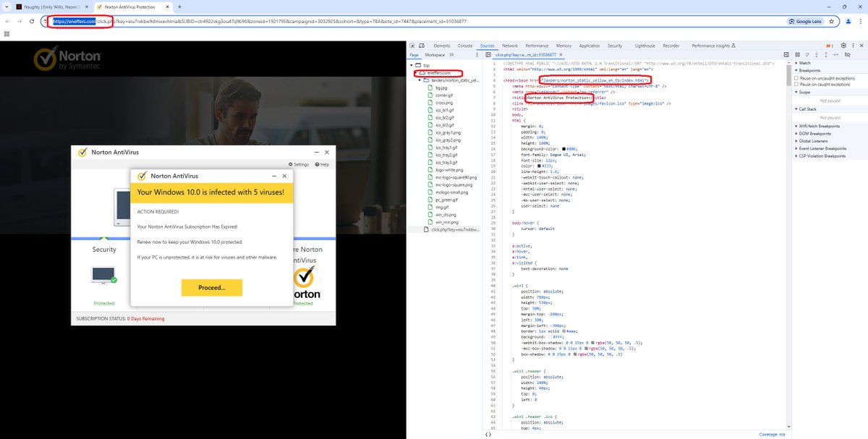The image size is (868, 439).
Task: Collapse the Watch section
Action: 796,63
